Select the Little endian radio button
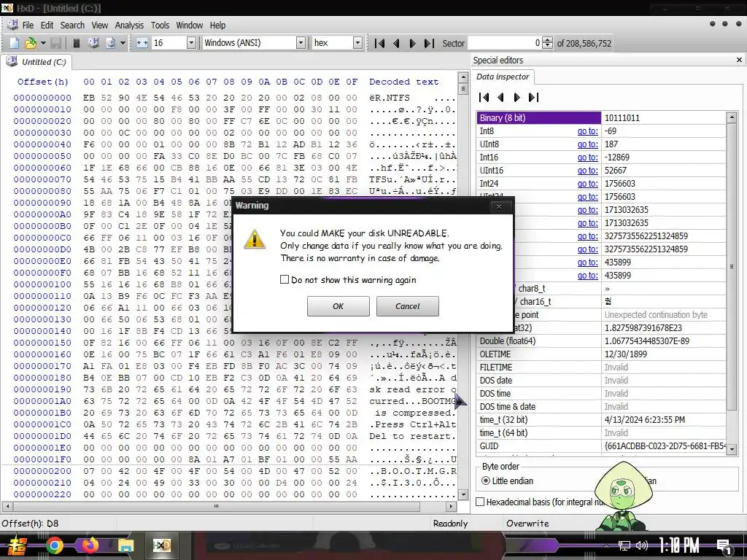 [485, 481]
